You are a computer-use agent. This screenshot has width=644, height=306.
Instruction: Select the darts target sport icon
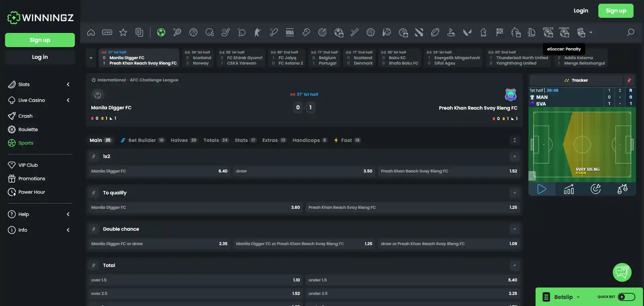[x=322, y=32]
